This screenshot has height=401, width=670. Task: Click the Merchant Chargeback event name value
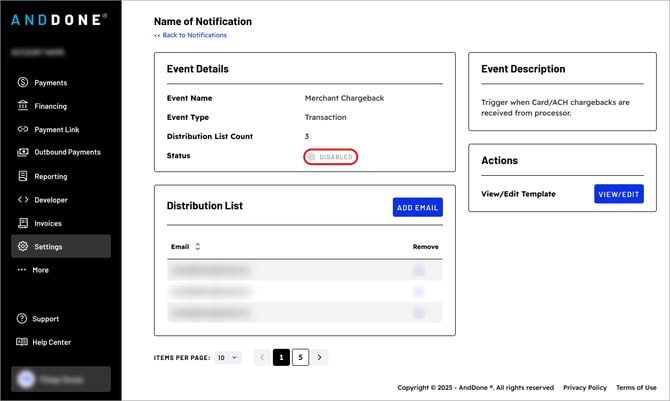(344, 98)
